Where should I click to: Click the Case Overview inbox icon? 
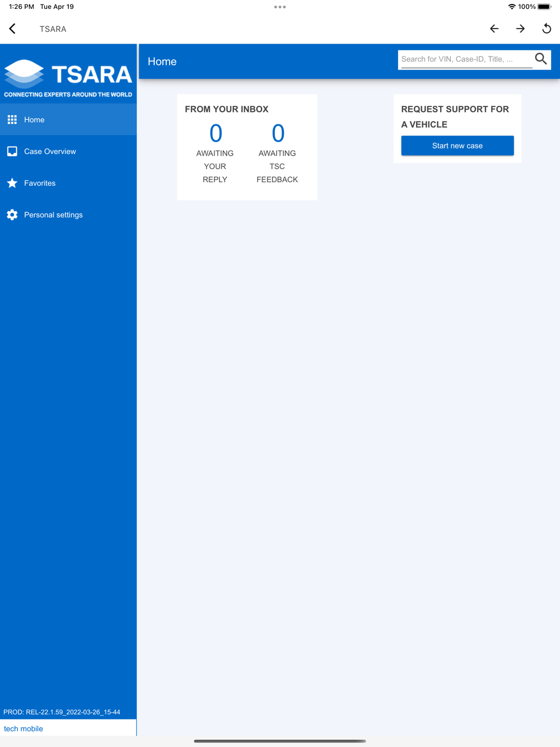coord(12,151)
